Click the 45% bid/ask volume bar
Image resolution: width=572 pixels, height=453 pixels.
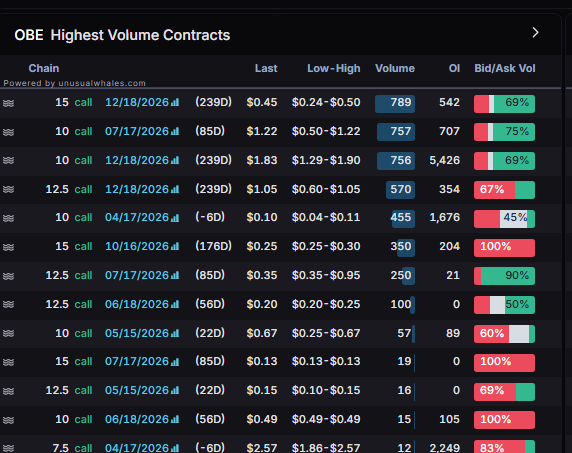505,218
